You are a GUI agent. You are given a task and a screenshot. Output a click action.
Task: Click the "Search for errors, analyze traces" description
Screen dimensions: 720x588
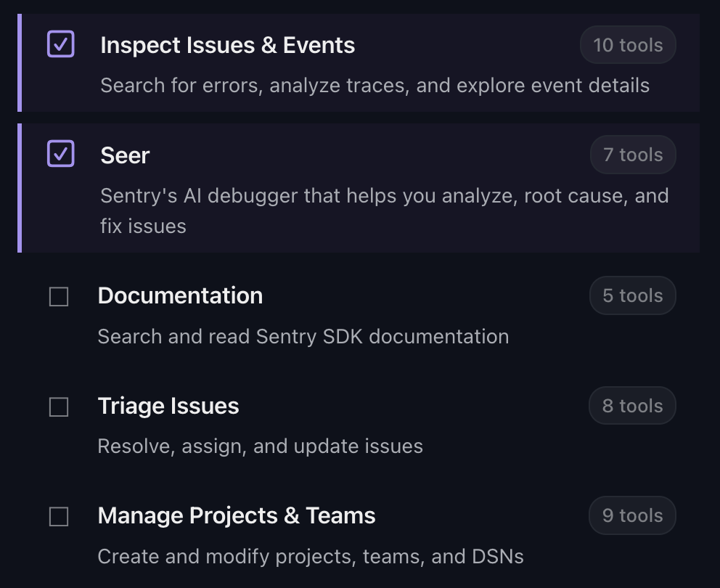tap(375, 86)
